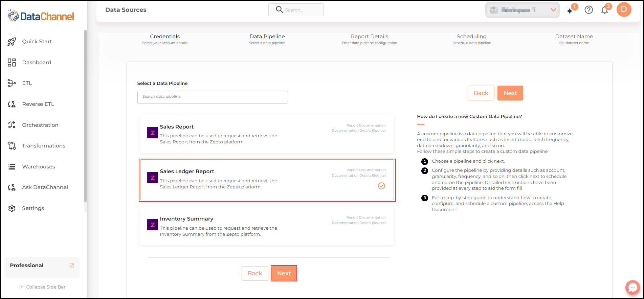
Task: Open the notifications bell icon
Action: point(605,10)
